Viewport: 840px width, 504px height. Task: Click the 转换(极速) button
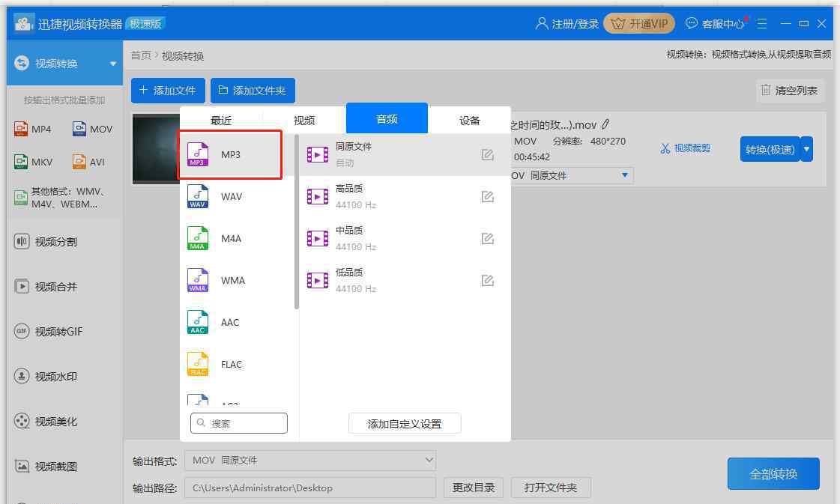point(770,149)
